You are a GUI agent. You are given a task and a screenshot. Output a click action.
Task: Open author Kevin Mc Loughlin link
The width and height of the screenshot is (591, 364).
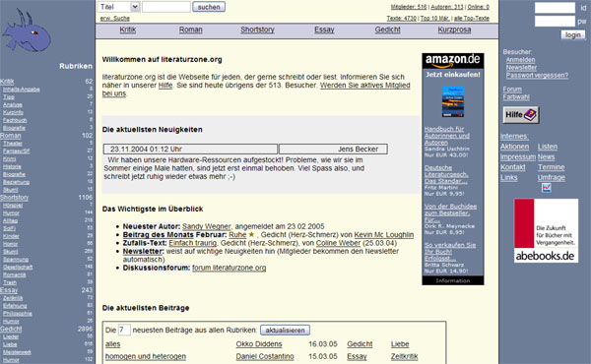click(x=384, y=234)
